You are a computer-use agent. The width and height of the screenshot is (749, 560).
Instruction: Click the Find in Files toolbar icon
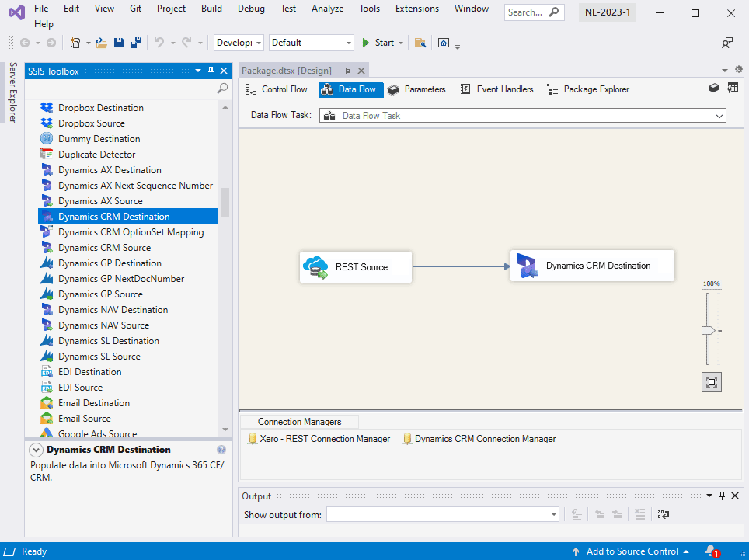[x=420, y=43]
